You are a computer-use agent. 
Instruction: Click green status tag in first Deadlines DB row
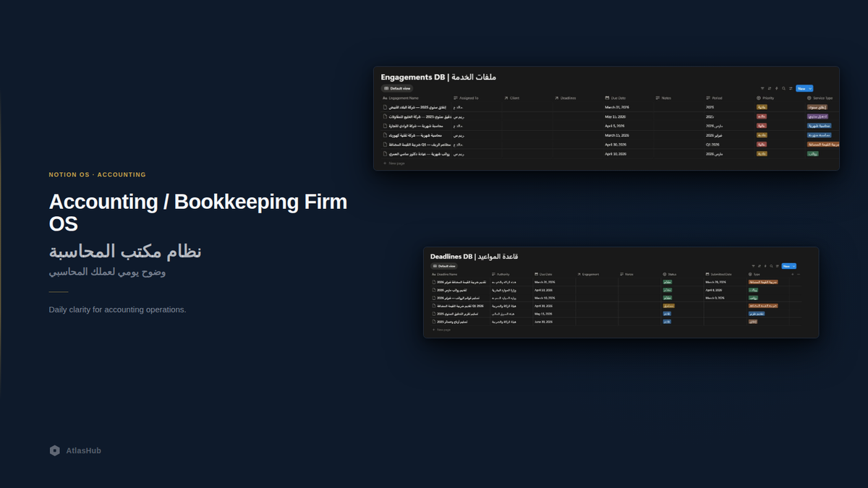[667, 282]
